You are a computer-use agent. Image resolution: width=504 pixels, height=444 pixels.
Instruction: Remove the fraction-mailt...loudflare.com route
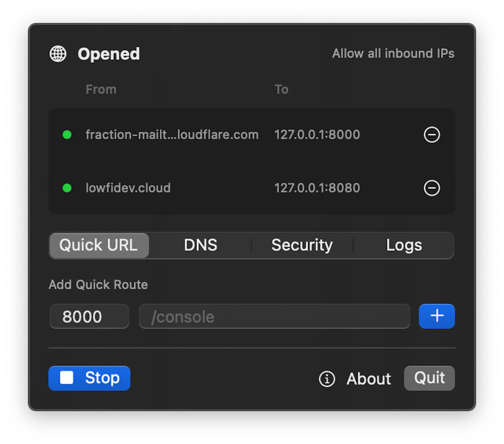point(432,135)
